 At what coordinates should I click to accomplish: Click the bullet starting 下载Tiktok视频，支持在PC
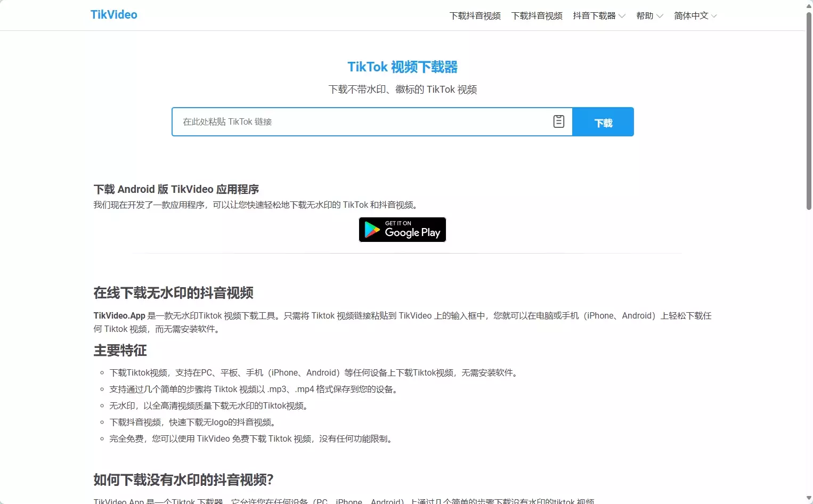(314, 373)
